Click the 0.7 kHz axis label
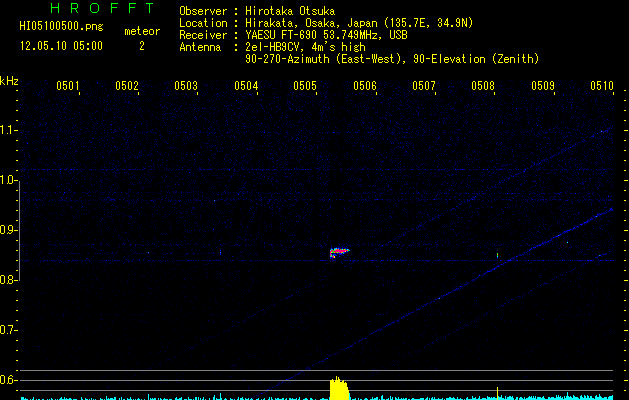 (x=8, y=330)
